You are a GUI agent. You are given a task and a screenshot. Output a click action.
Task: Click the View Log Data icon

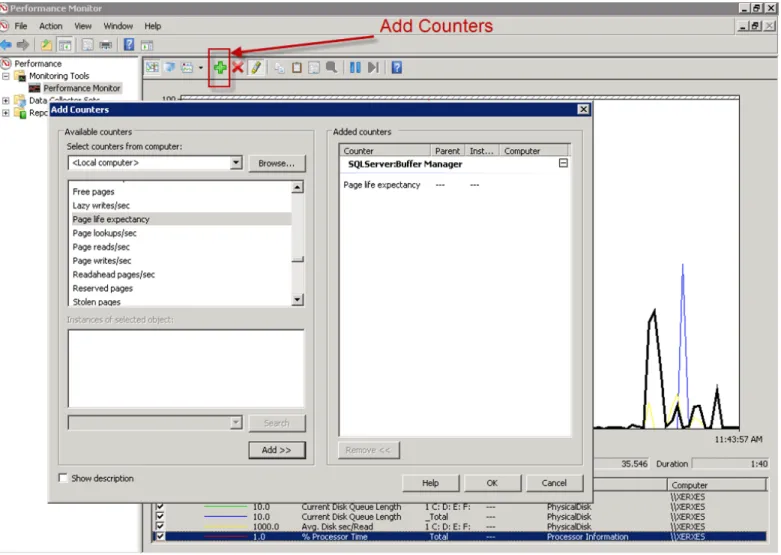tap(170, 67)
